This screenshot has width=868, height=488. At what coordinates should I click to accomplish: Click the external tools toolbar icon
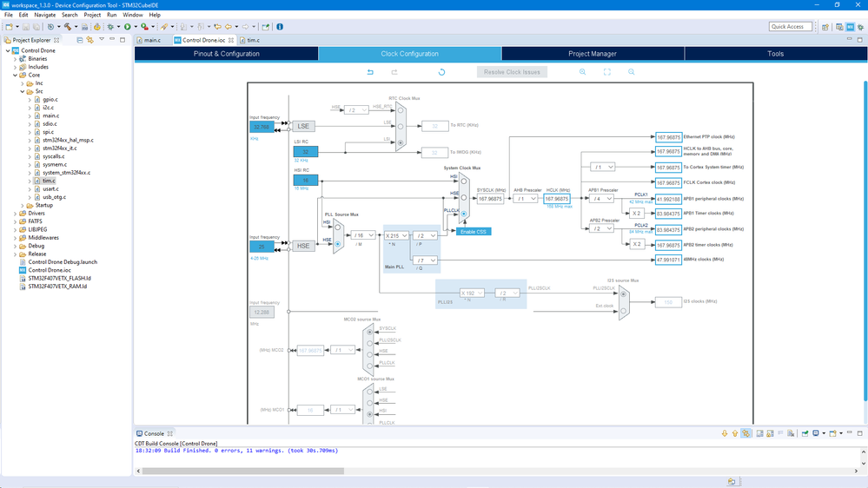(x=144, y=27)
